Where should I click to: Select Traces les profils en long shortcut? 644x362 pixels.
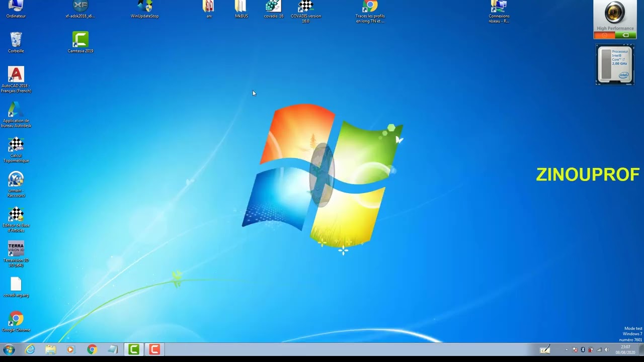370,12
